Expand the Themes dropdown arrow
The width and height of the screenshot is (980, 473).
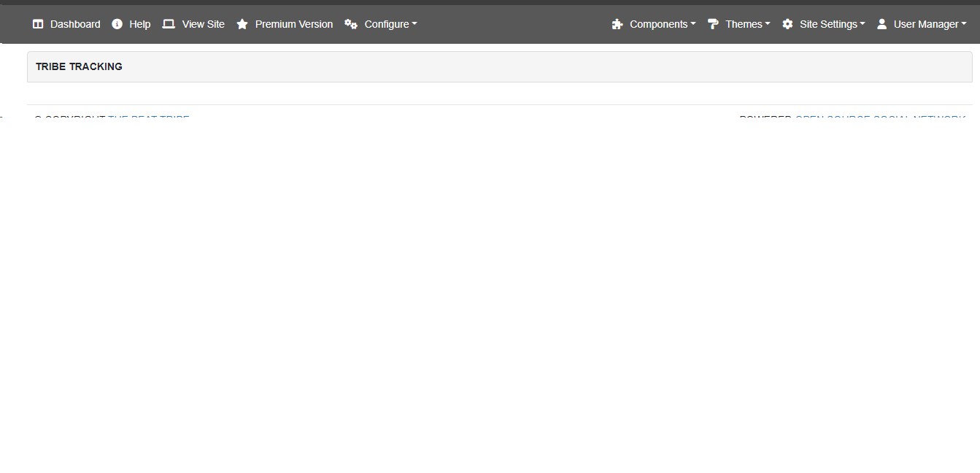tap(768, 24)
